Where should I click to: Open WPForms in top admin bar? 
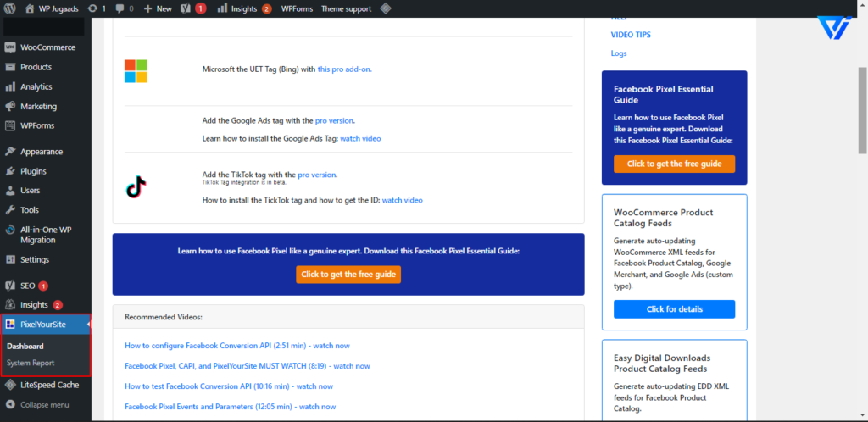pyautogui.click(x=297, y=8)
